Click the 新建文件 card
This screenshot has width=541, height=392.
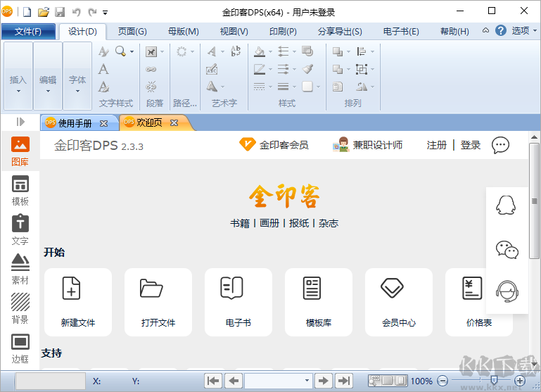[x=78, y=303]
